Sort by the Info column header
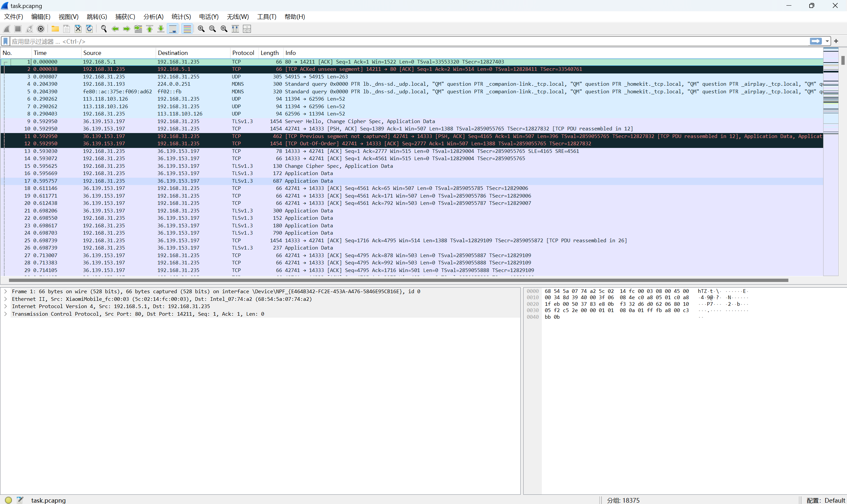 (x=553, y=53)
